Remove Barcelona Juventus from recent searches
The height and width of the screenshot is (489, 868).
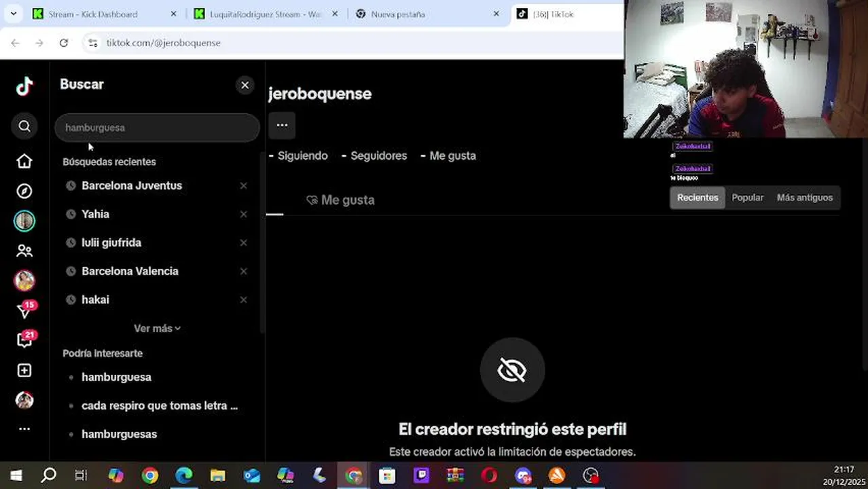point(243,185)
